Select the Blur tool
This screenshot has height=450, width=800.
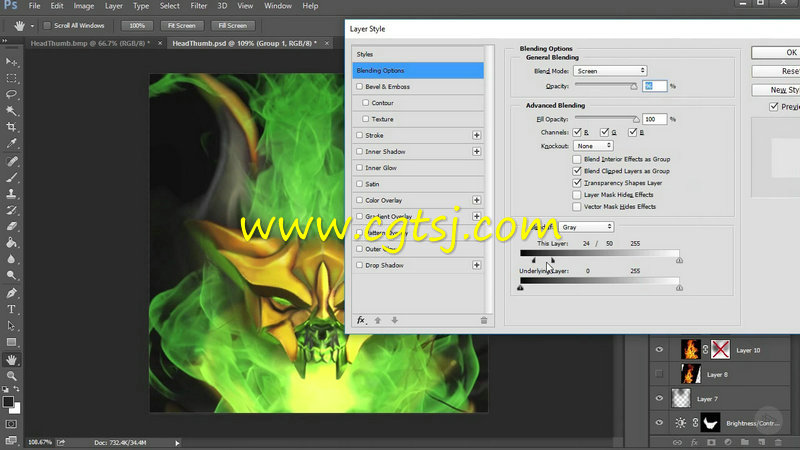(x=11, y=259)
